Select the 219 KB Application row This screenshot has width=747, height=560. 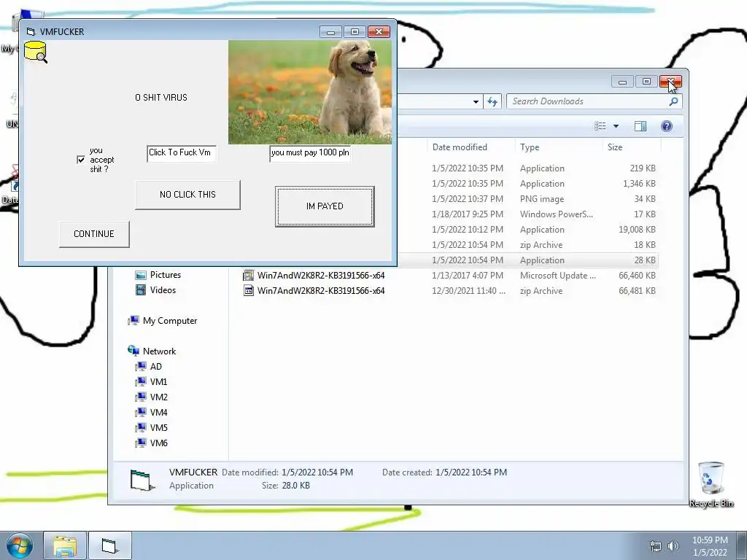pyautogui.click(x=529, y=168)
